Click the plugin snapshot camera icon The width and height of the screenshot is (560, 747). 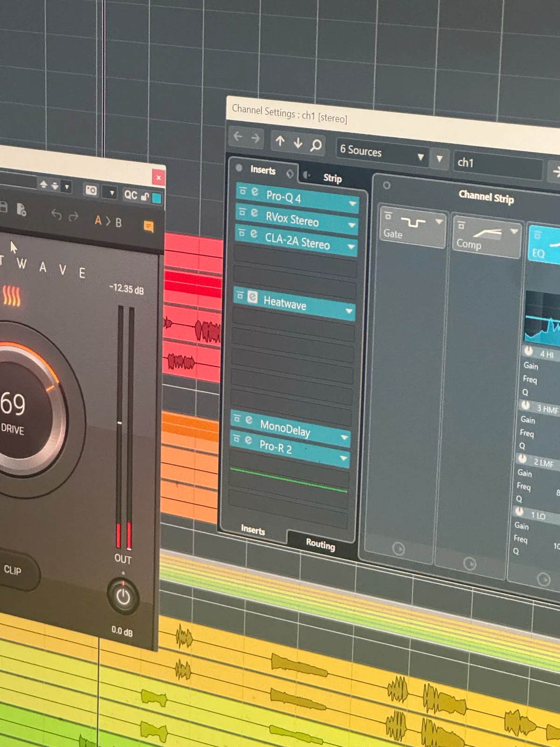tap(91, 190)
